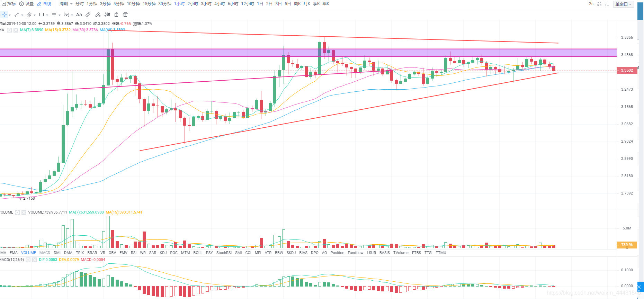Toggle the StochRSI indicator
The image size is (644, 299).
(224, 253)
